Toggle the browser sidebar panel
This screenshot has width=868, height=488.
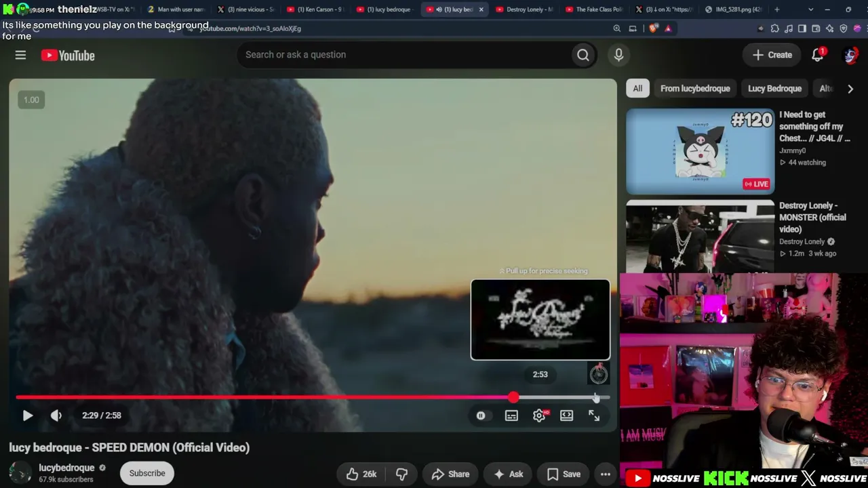[x=802, y=28]
